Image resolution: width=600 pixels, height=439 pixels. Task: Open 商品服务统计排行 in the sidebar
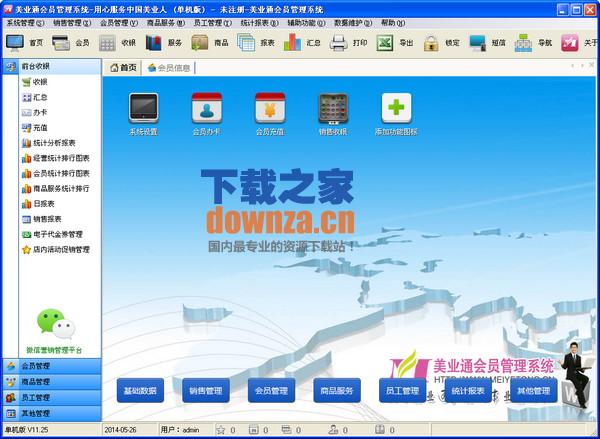tap(56, 188)
